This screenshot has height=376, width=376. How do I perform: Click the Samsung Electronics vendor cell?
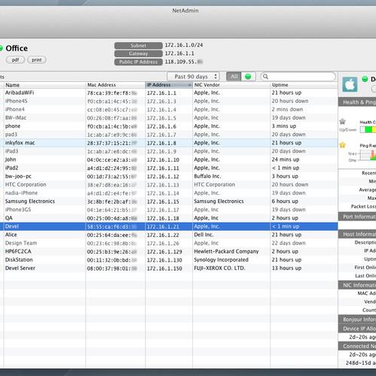coord(219,201)
